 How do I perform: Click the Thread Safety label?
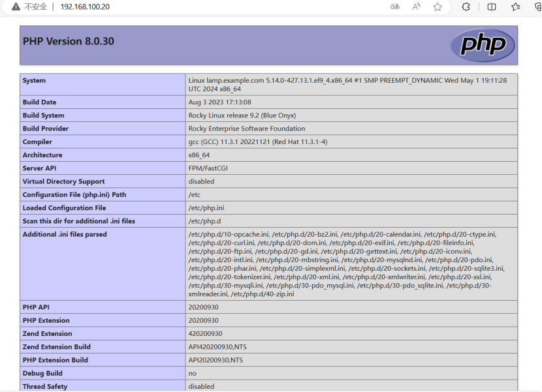point(45,387)
